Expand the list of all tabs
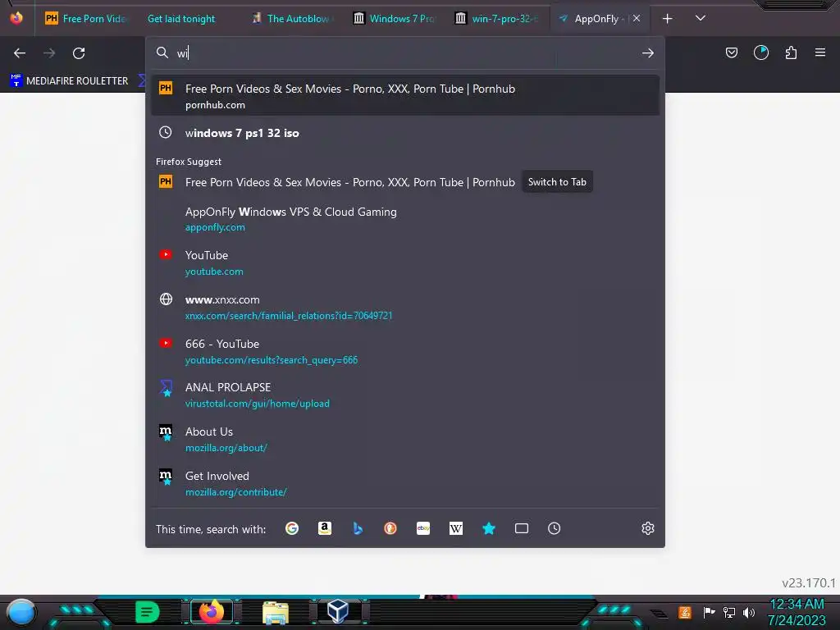The height and width of the screenshot is (630, 840). pos(701,18)
